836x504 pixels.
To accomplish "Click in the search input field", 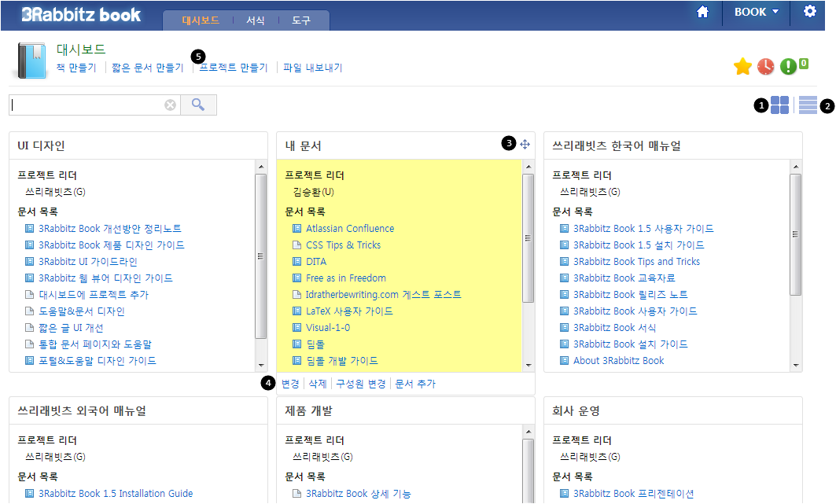I will coord(85,105).
